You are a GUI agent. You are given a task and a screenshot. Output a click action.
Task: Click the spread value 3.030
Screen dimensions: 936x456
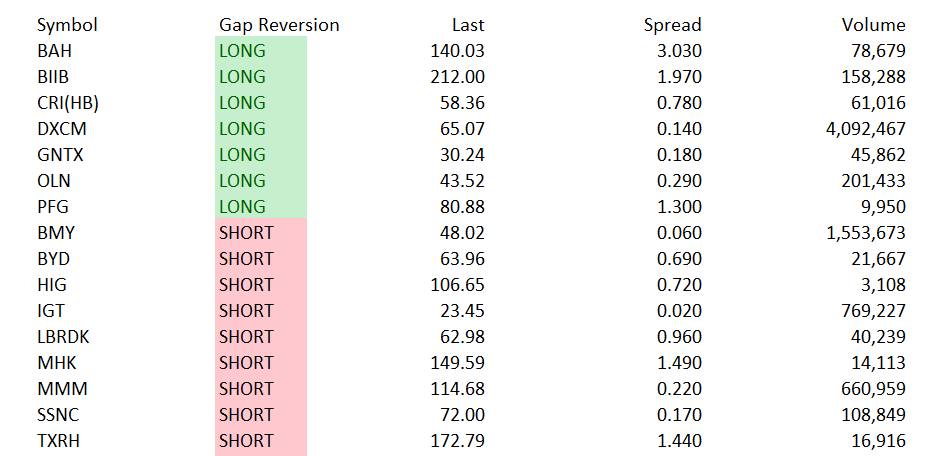(680, 51)
